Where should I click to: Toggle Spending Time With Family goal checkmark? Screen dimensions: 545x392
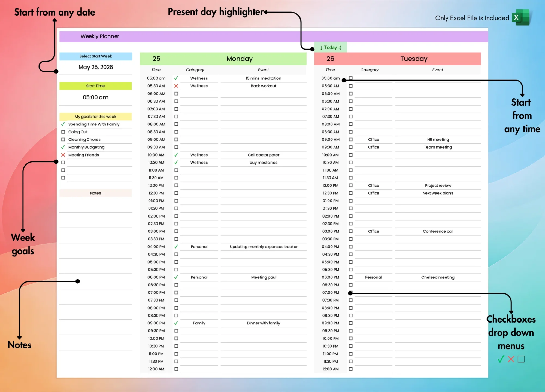point(63,124)
